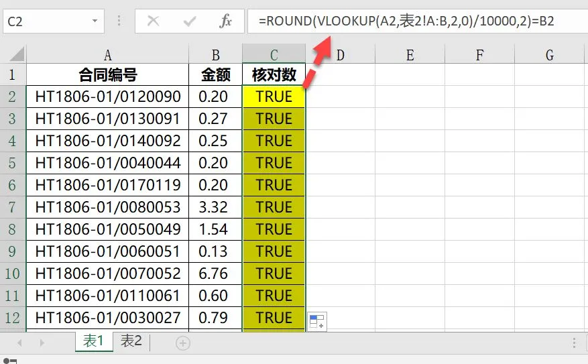The width and height of the screenshot is (588, 364).
Task: Click cell HT1806-01/0140092
Action: click(x=108, y=141)
